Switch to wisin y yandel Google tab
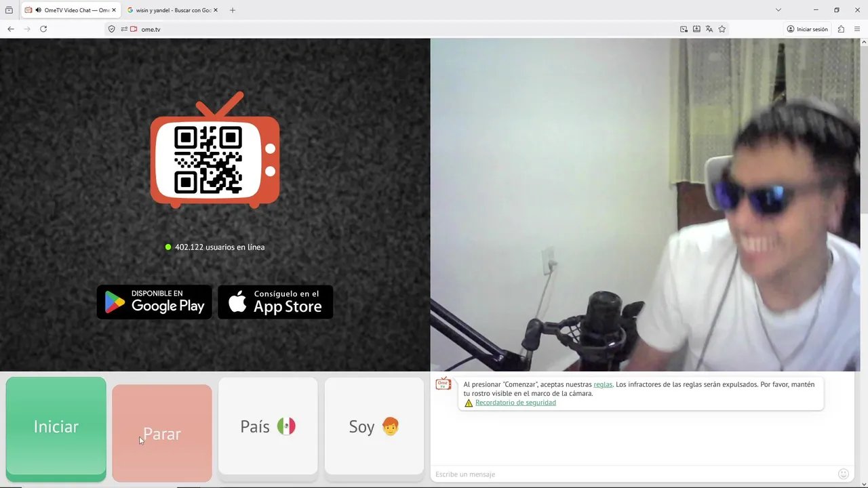Image resolution: width=868 pixels, height=488 pixels. click(x=173, y=10)
